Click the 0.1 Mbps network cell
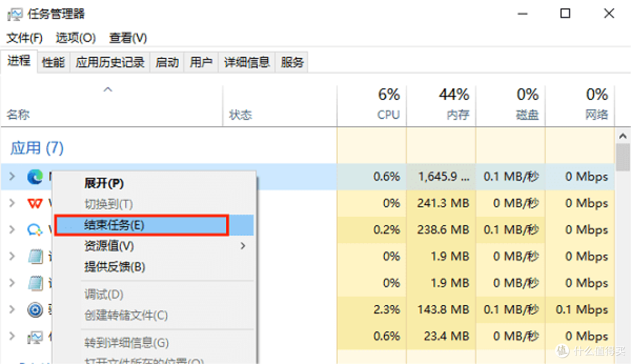Image resolution: width=631 pixels, height=364 pixels. click(x=580, y=309)
